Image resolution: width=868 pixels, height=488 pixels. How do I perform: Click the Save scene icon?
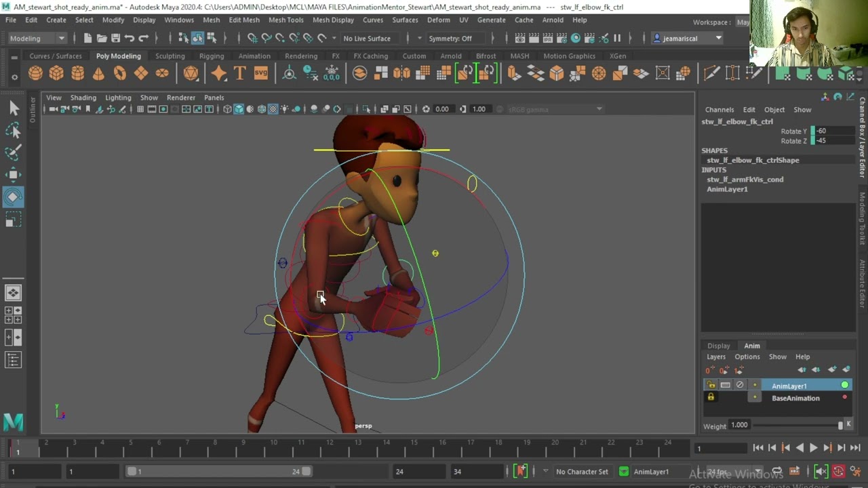point(115,38)
